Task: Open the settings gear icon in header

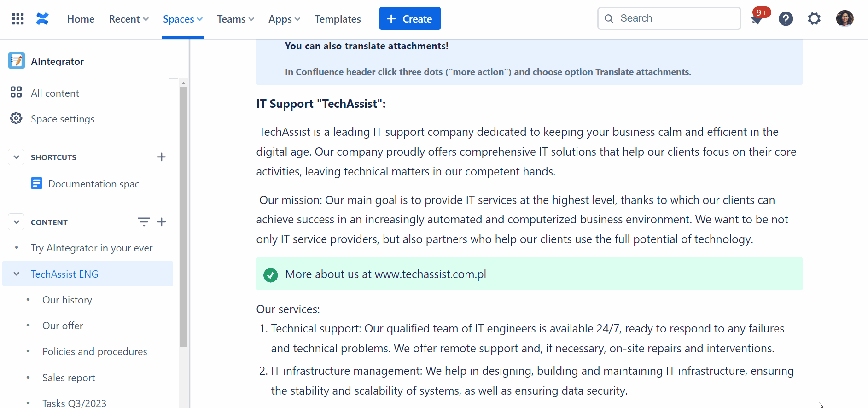Action: tap(814, 19)
